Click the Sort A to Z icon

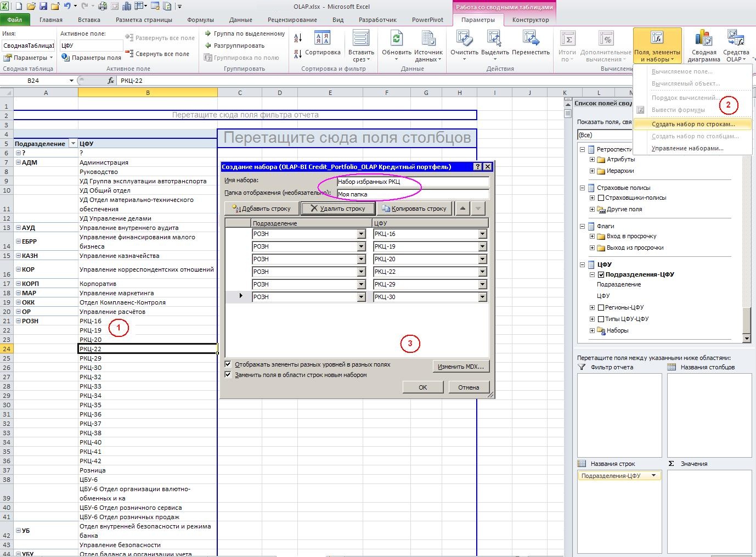(298, 38)
